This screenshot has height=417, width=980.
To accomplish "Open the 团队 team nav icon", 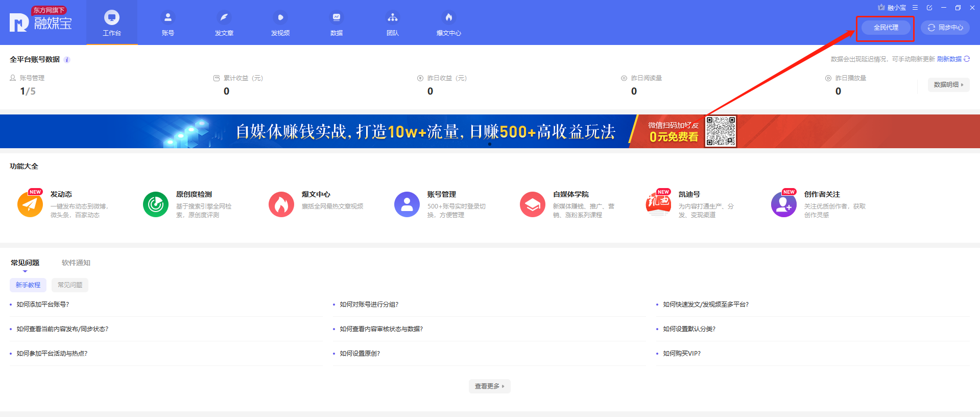I will point(392,18).
